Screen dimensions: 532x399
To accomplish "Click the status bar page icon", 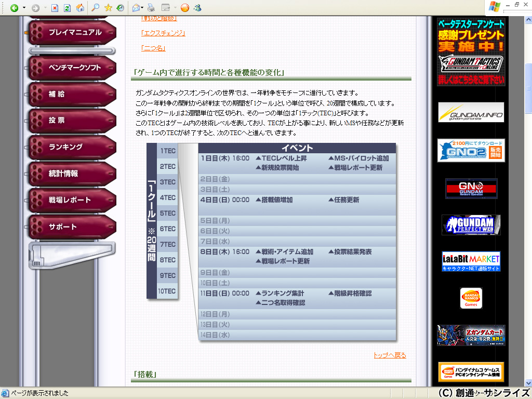I will [x=5, y=393].
